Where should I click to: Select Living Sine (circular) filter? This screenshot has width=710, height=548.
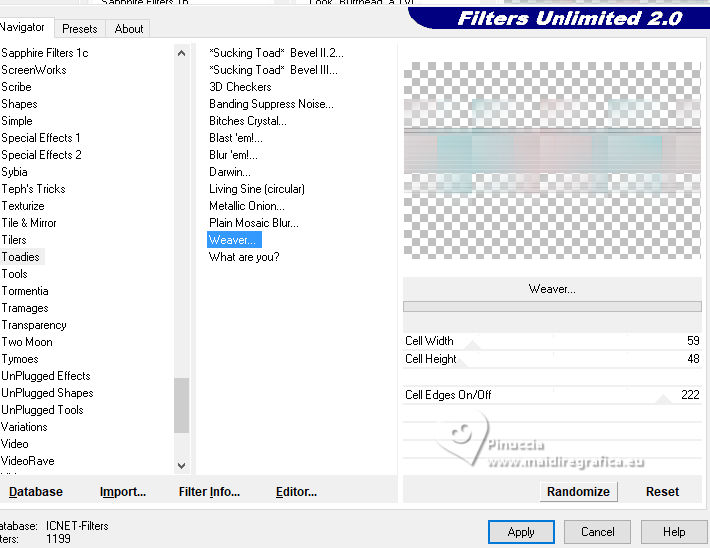(257, 189)
